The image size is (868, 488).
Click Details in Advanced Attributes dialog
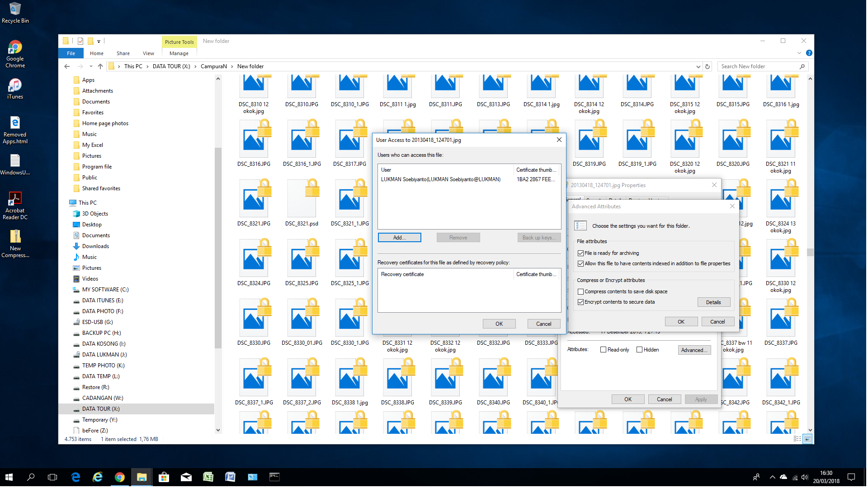pyautogui.click(x=713, y=302)
